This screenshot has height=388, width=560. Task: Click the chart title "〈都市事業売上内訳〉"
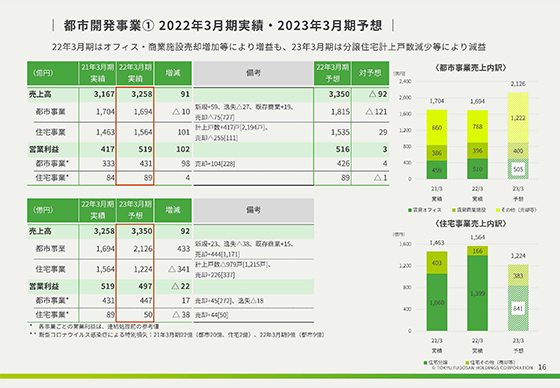[471, 68]
